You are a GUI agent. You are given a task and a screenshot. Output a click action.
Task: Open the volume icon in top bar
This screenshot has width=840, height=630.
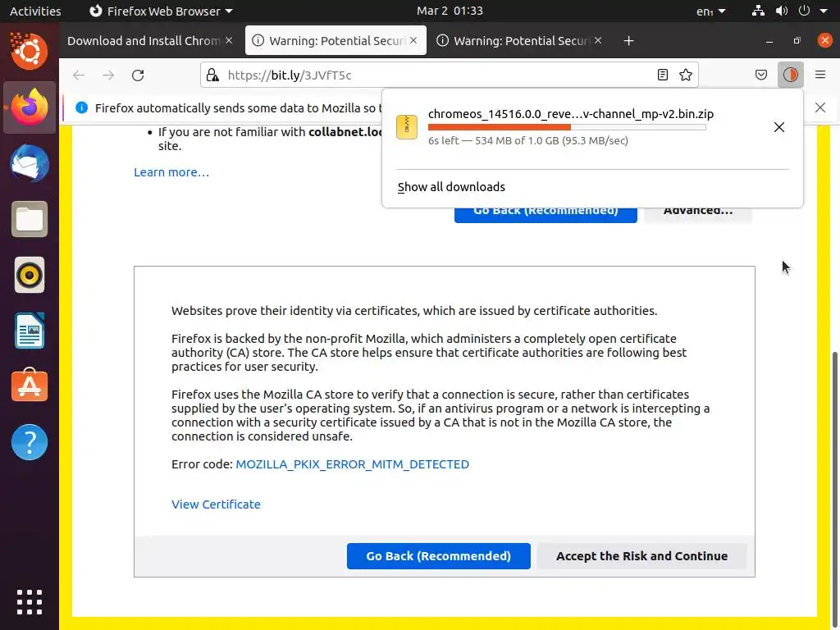pos(782,11)
